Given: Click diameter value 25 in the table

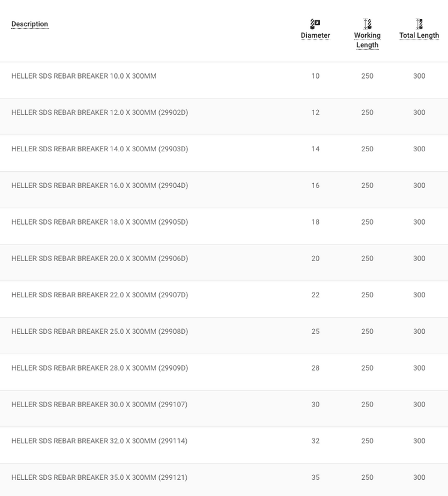Looking at the screenshot, I should (315, 331).
